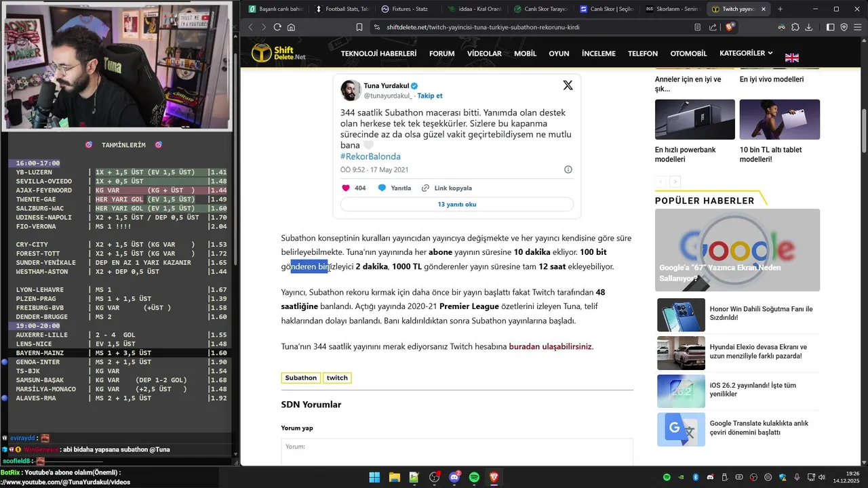Open Honor Win Dahili Soğutma Fanı article
868x488 pixels.
[761, 313]
